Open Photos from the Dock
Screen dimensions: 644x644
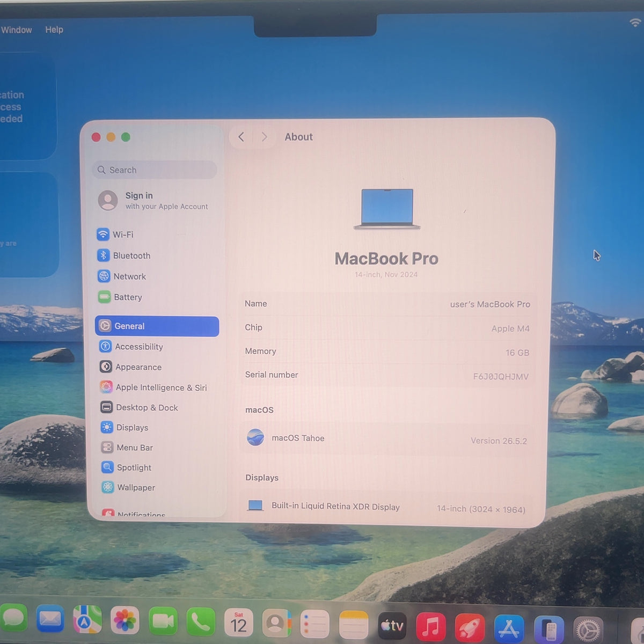[x=125, y=621]
